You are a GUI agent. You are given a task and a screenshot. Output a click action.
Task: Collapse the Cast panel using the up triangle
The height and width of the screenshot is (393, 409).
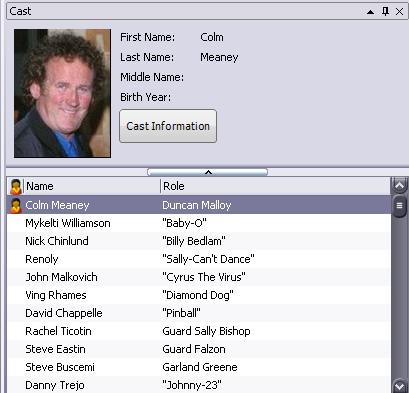click(370, 12)
